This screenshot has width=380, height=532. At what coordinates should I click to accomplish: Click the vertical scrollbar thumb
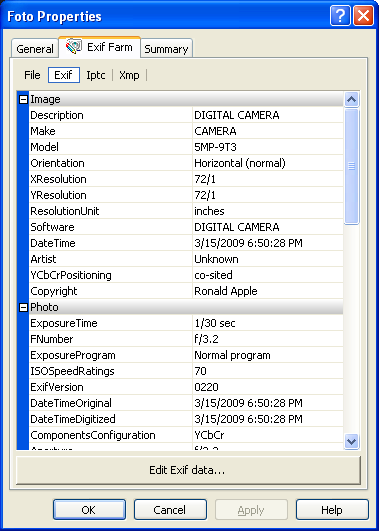click(x=352, y=166)
